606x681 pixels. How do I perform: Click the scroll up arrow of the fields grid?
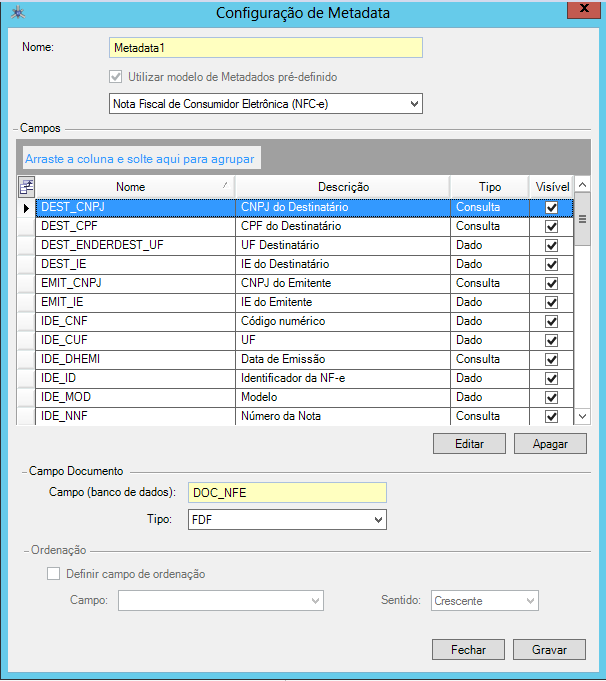pos(582,187)
